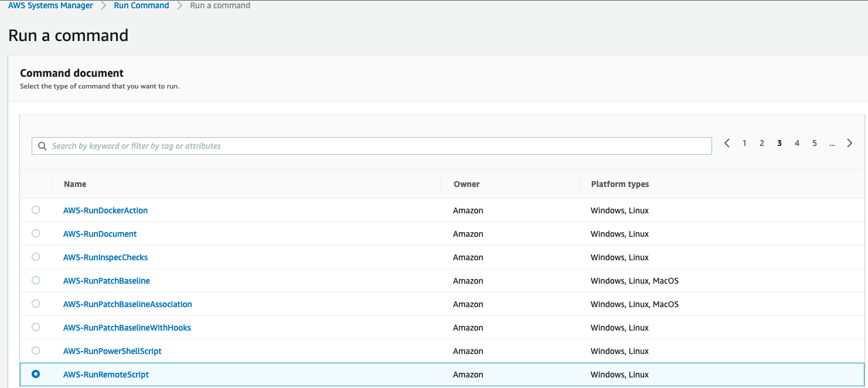
Task: Click the Owner column header
Action: [467, 184]
